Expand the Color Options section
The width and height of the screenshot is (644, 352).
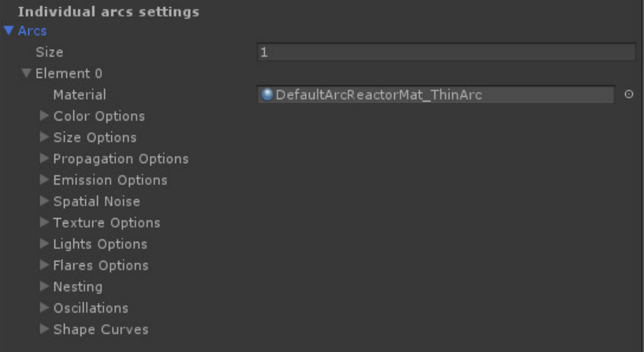click(x=44, y=117)
